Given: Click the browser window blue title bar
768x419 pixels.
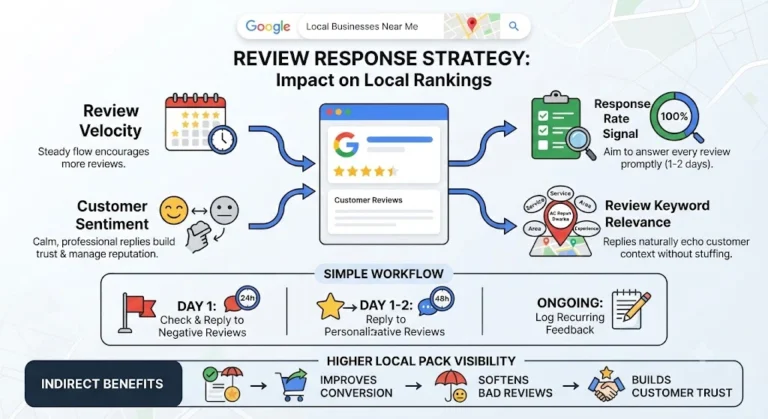Looking at the screenshot, I should point(384,112).
